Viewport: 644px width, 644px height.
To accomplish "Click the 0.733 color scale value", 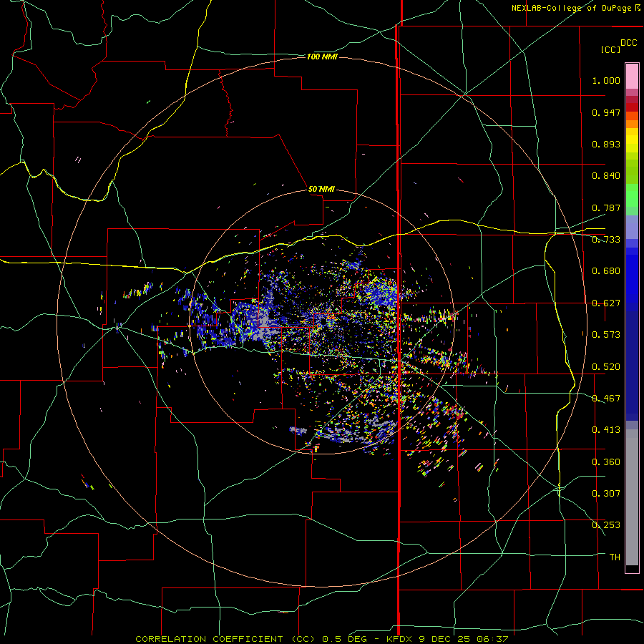I will 606,240.
